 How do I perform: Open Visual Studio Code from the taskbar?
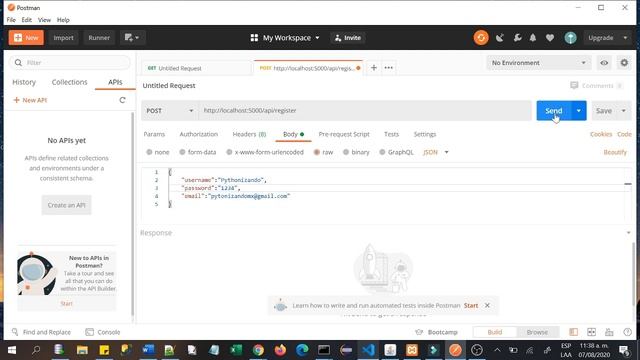pyautogui.click(x=368, y=350)
